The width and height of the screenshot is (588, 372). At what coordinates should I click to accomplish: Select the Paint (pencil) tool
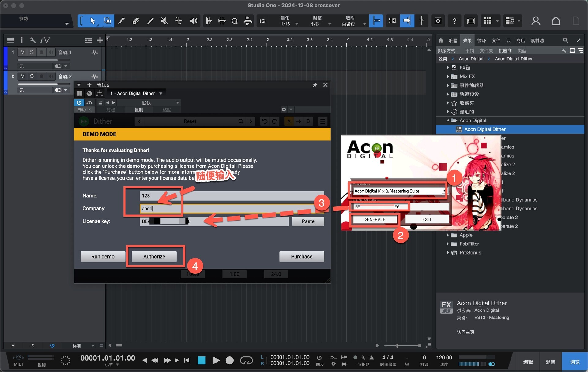[x=150, y=21]
